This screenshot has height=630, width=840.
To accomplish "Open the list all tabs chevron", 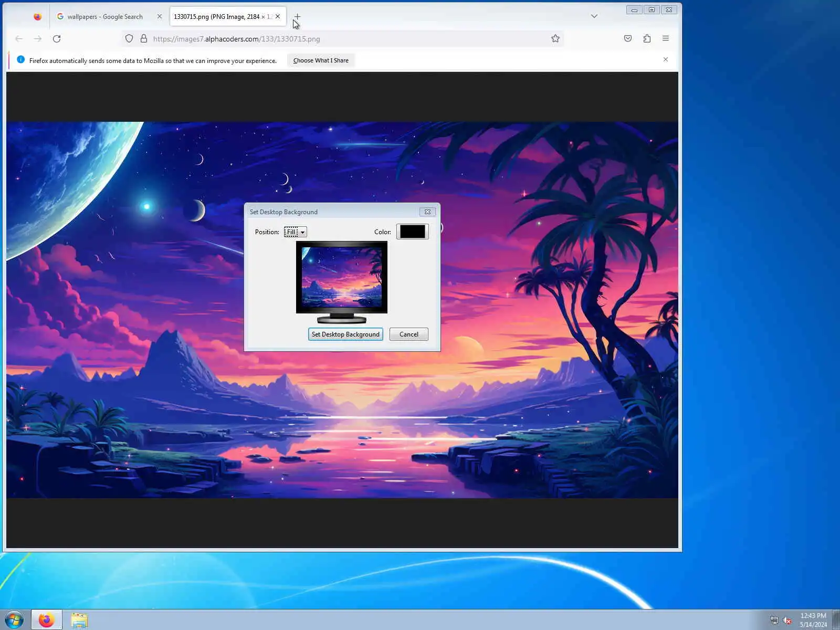I will pos(594,16).
